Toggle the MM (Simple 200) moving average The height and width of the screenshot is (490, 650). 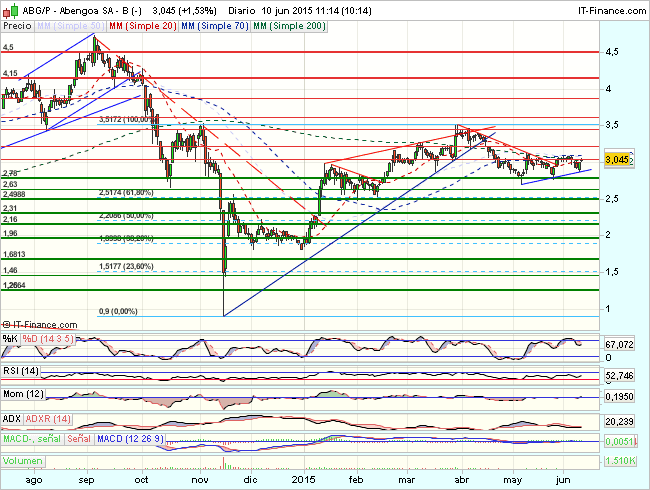289,26
